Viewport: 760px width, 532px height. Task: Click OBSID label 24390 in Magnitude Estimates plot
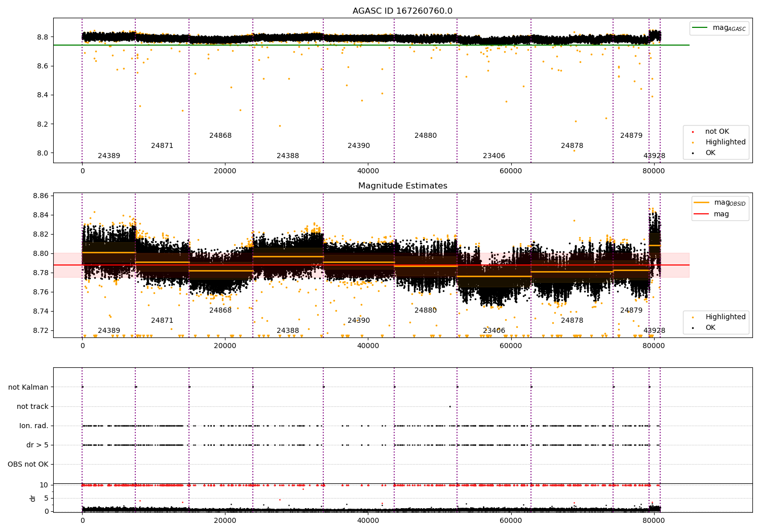(359, 321)
